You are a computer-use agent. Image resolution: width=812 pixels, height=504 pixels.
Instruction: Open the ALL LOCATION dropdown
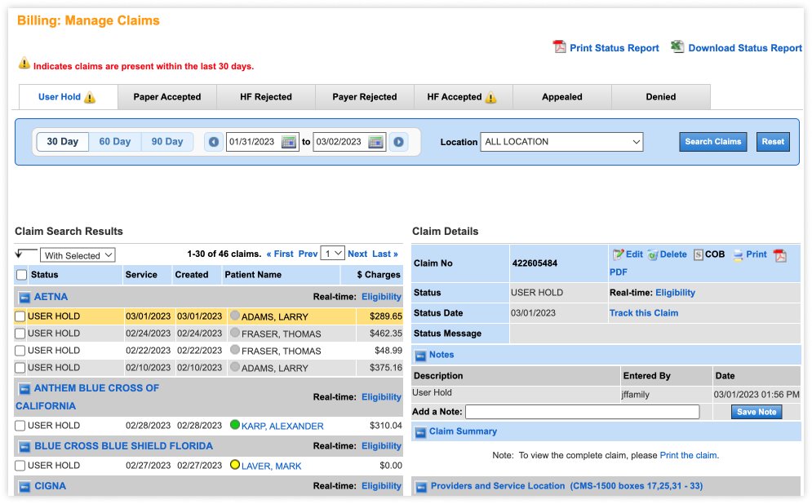[x=562, y=141]
